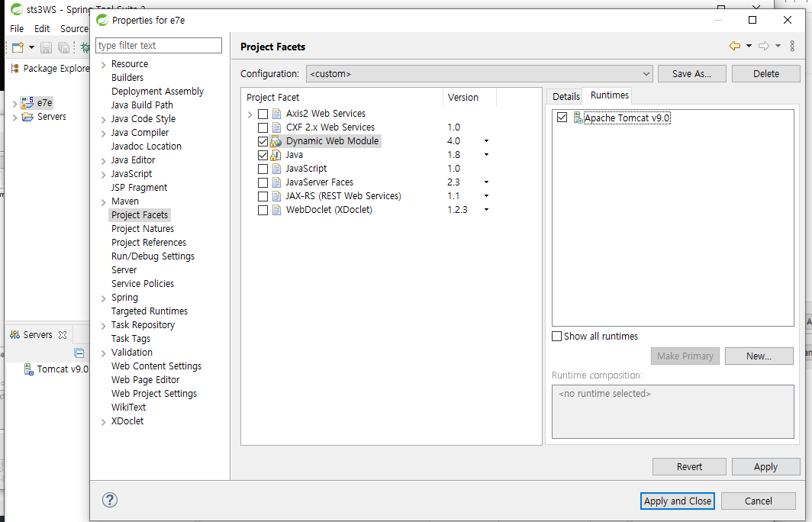Screen dimensions: 812x522
Task: Check the JavaScript facet checkbox
Action: 263,169
